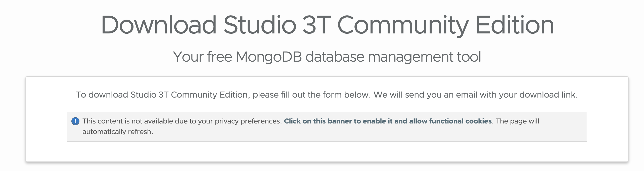The width and height of the screenshot is (644, 171).
Task: Click the blue info icon in banner
Action: pyautogui.click(x=75, y=121)
